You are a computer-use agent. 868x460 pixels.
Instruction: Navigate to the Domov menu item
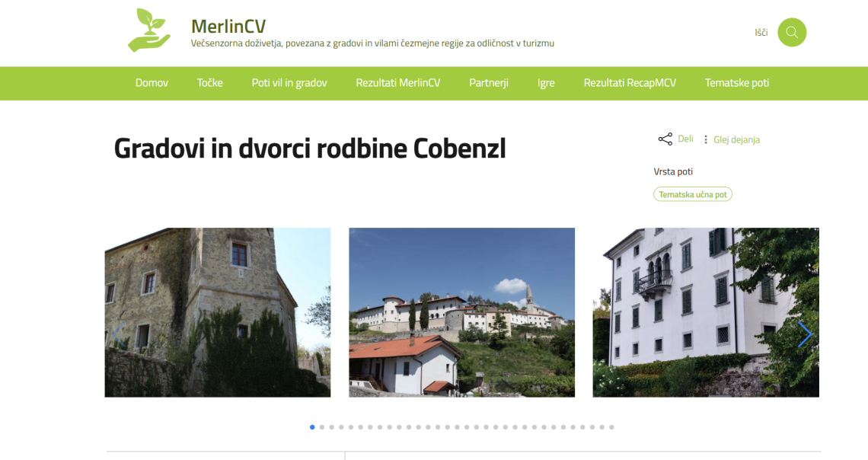(151, 83)
